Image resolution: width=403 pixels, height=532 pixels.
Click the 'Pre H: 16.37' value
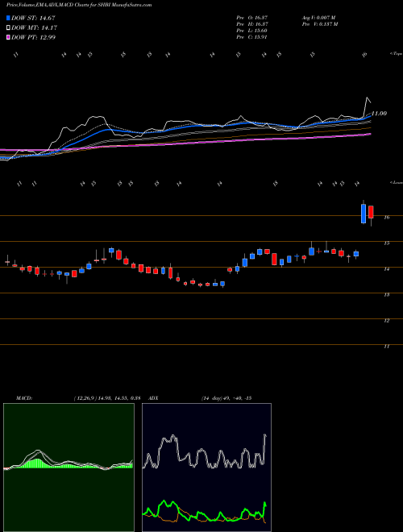252,23
